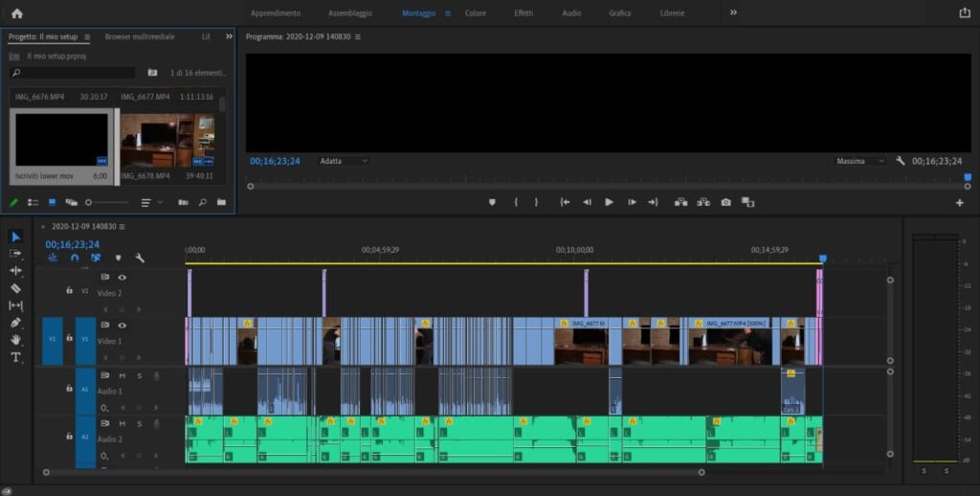Open the Massima playback resolution dropdown

click(x=860, y=161)
